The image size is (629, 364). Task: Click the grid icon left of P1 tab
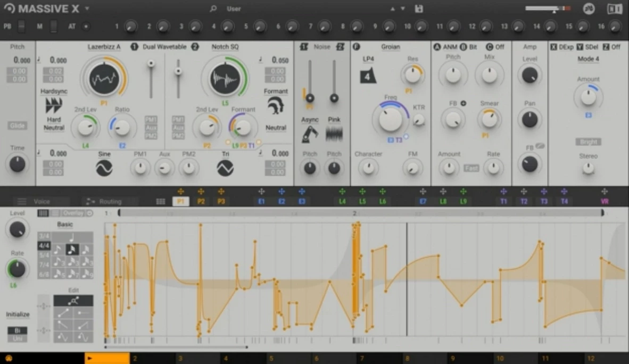click(x=161, y=202)
